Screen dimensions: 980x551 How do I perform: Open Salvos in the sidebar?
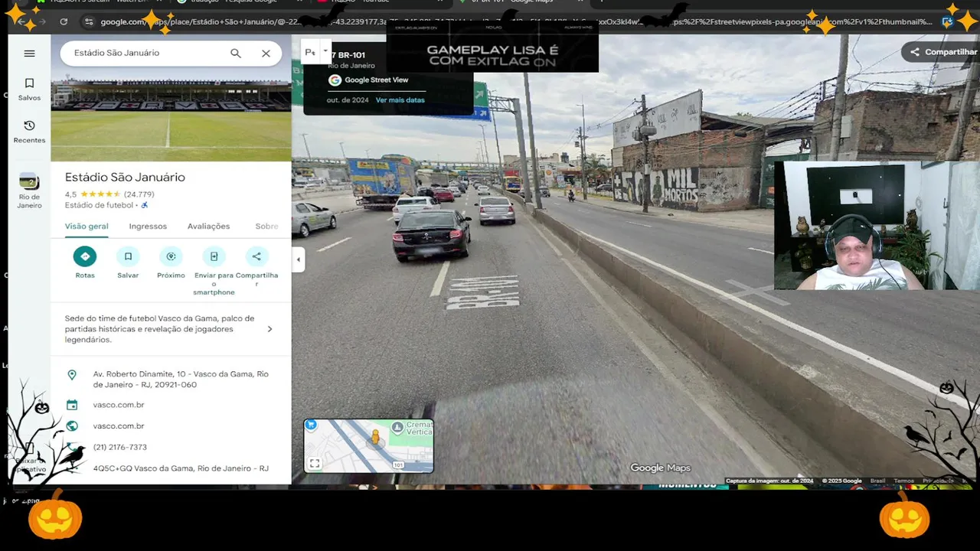[x=29, y=89]
